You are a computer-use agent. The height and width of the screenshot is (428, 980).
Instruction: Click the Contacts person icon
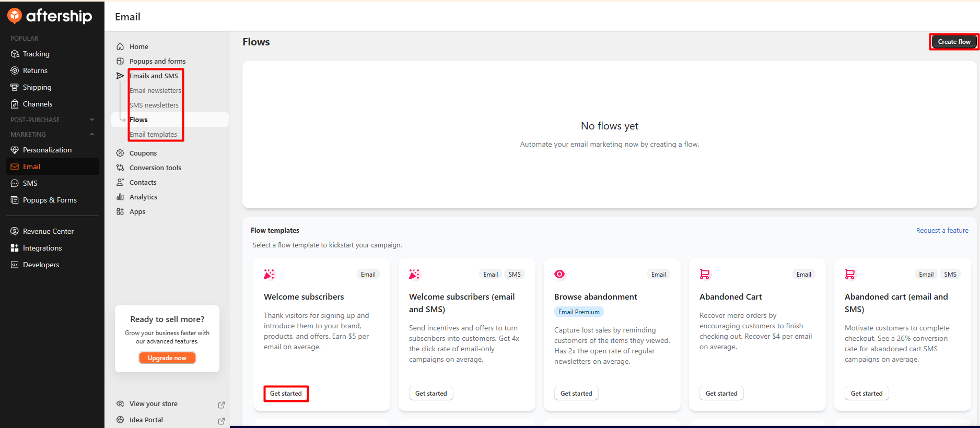120,182
